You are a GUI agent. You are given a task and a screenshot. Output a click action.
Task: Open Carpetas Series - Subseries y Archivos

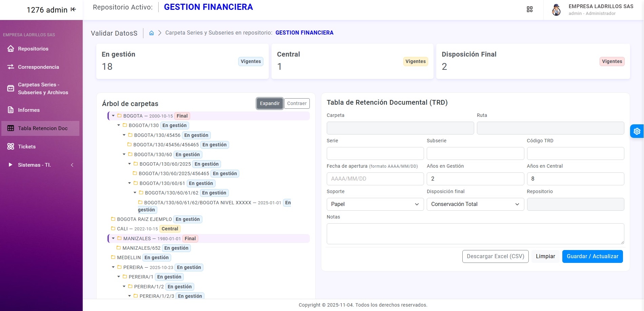43,88
